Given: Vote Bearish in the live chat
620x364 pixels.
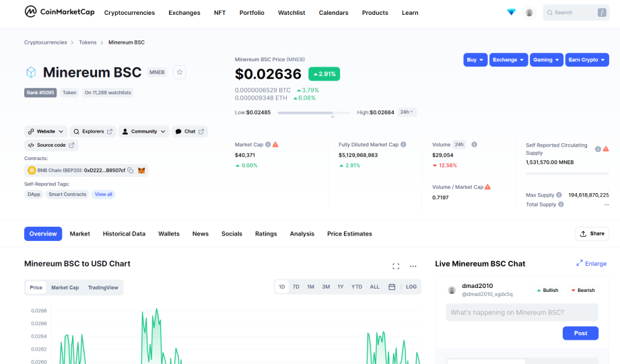Looking at the screenshot, I should (x=583, y=290).
